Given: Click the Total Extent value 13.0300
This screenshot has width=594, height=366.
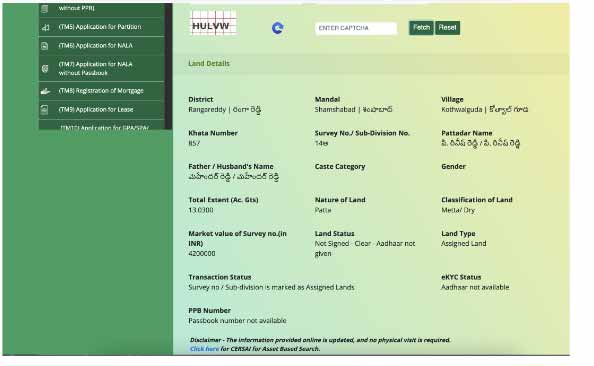Looking at the screenshot, I should click(x=201, y=210).
